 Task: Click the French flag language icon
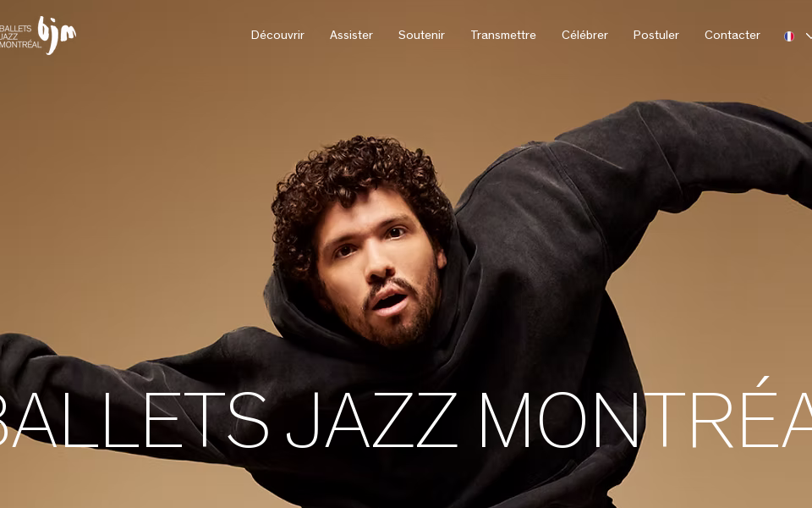[788, 36]
